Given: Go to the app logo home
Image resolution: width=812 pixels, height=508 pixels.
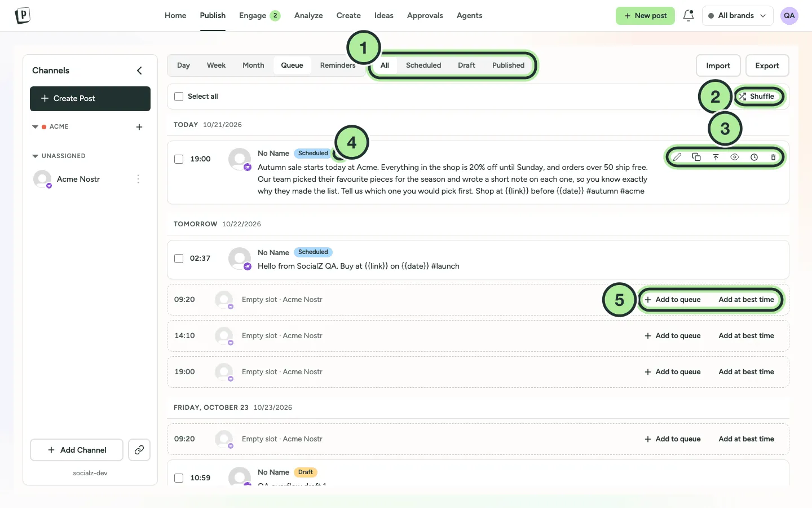Looking at the screenshot, I should tap(23, 15).
